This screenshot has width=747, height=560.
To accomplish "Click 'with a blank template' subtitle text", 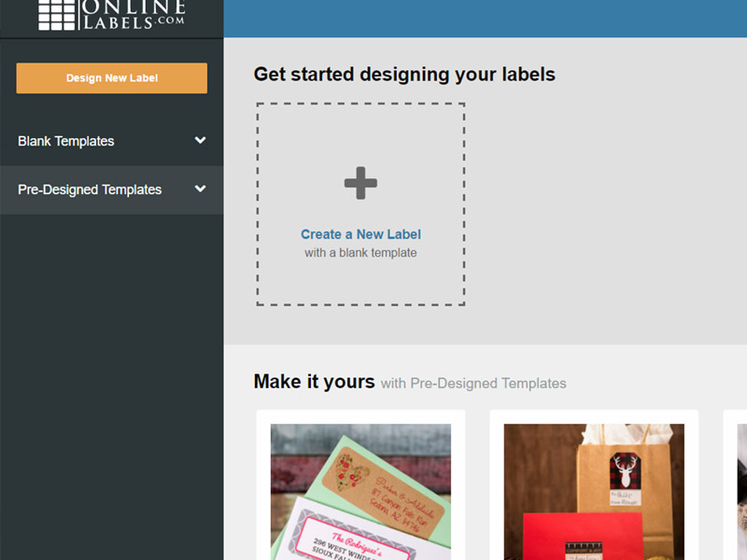I will pyautogui.click(x=360, y=253).
